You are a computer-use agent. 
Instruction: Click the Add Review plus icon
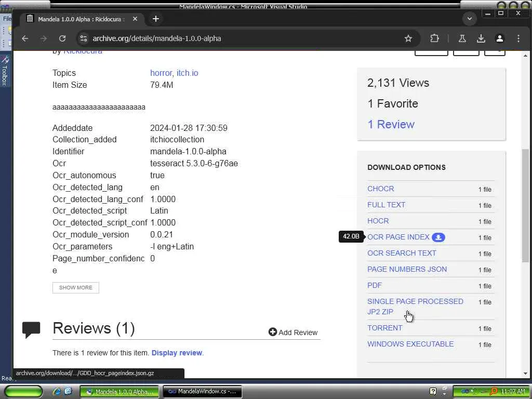[x=272, y=332]
